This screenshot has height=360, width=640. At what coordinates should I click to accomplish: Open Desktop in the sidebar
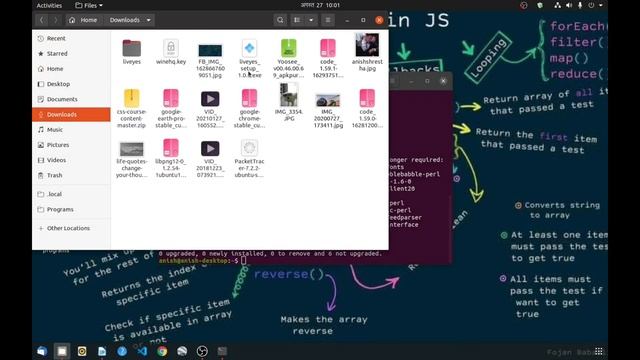coord(71,84)
